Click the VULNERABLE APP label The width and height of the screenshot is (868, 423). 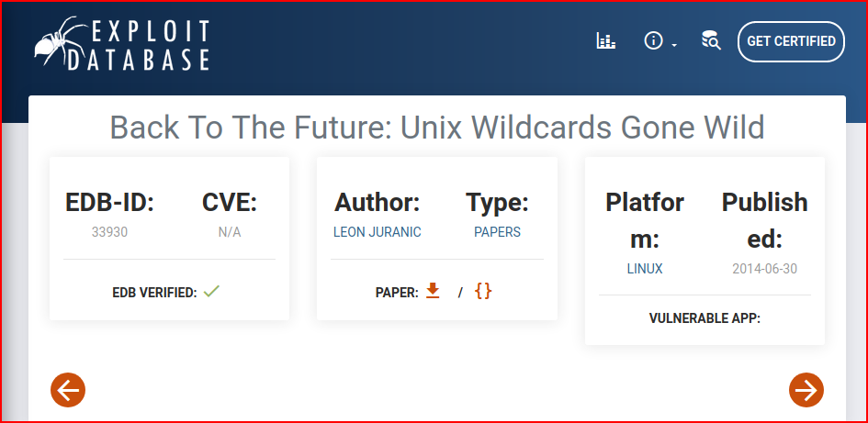(705, 319)
